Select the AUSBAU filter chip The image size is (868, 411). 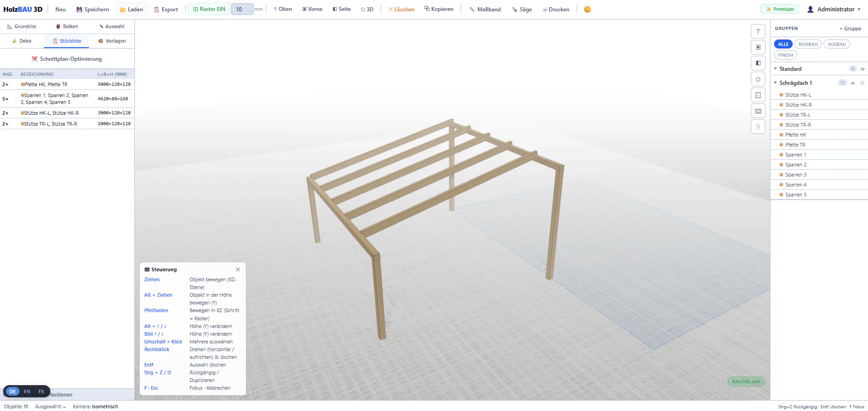point(837,44)
